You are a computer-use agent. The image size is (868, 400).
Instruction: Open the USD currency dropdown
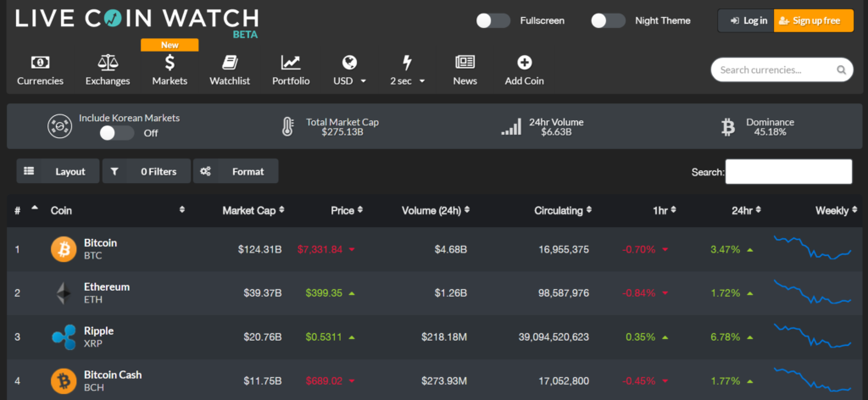(349, 70)
